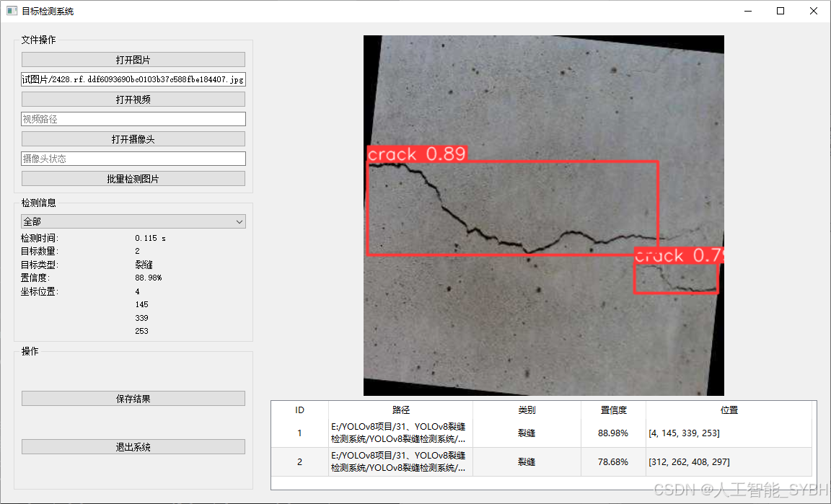Click the coordinate value 4 beside 坐标位置
The image size is (831, 504).
point(137,291)
